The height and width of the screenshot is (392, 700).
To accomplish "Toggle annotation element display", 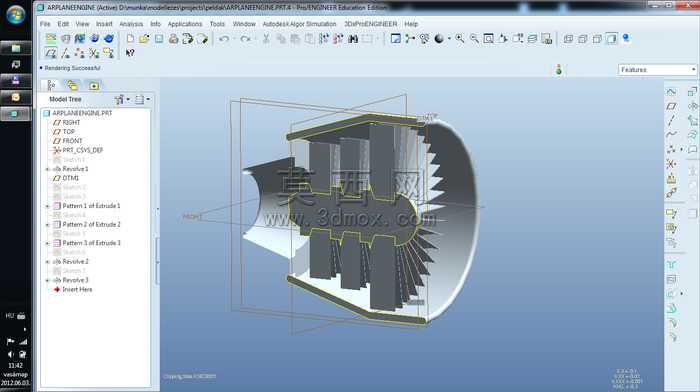I will click(108, 53).
